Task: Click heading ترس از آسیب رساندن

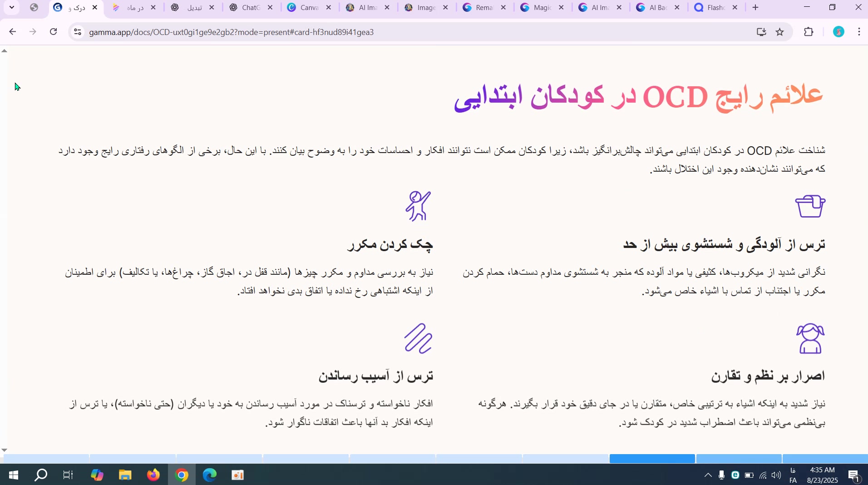Action: click(x=376, y=376)
